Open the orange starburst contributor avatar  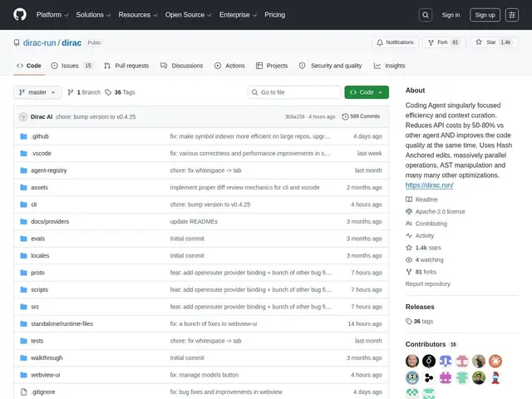click(x=495, y=361)
